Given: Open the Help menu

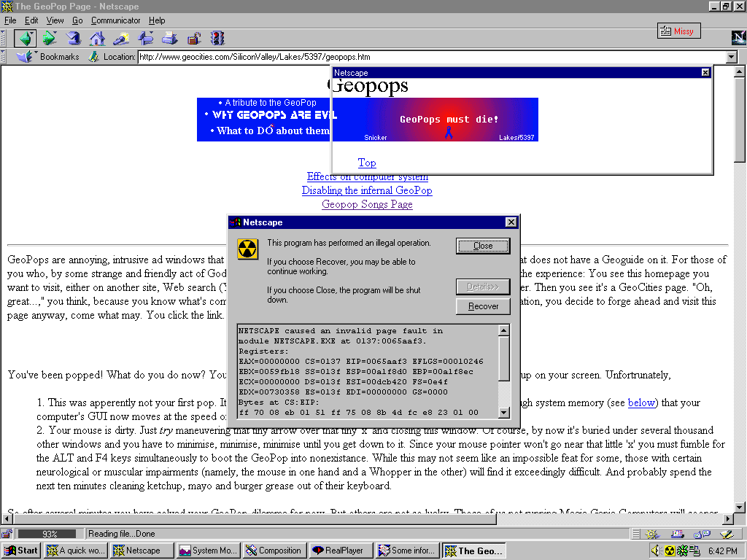Looking at the screenshot, I should click(157, 20).
